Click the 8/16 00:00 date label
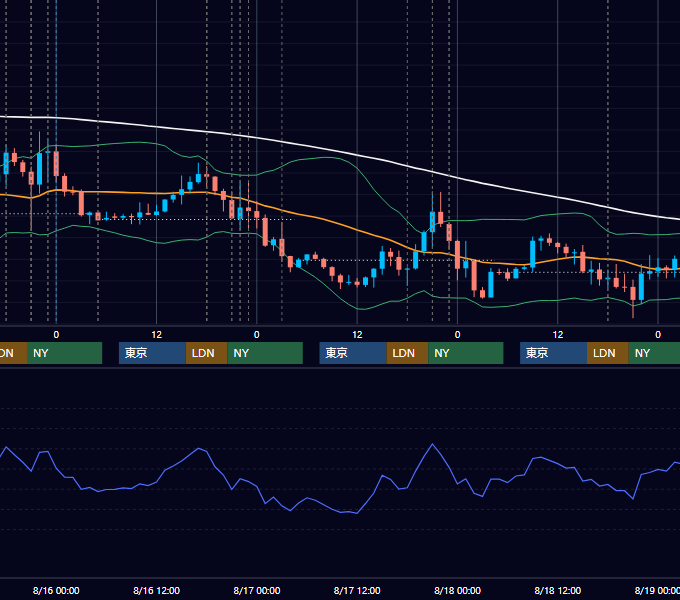680x600 pixels. coord(56,590)
